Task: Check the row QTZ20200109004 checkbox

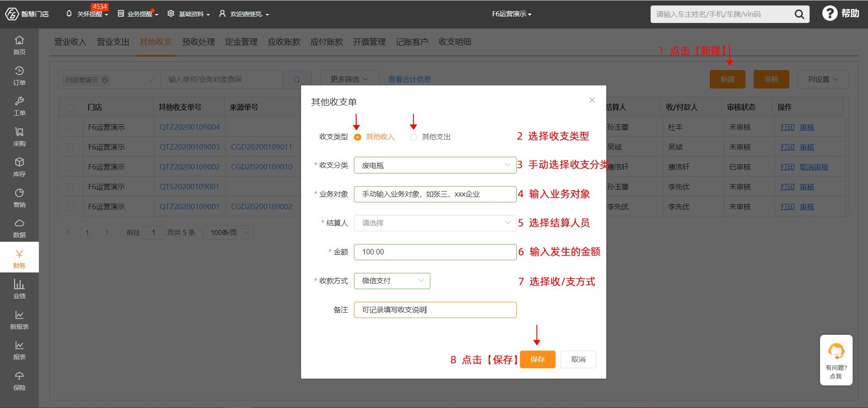Action: pyautogui.click(x=71, y=127)
